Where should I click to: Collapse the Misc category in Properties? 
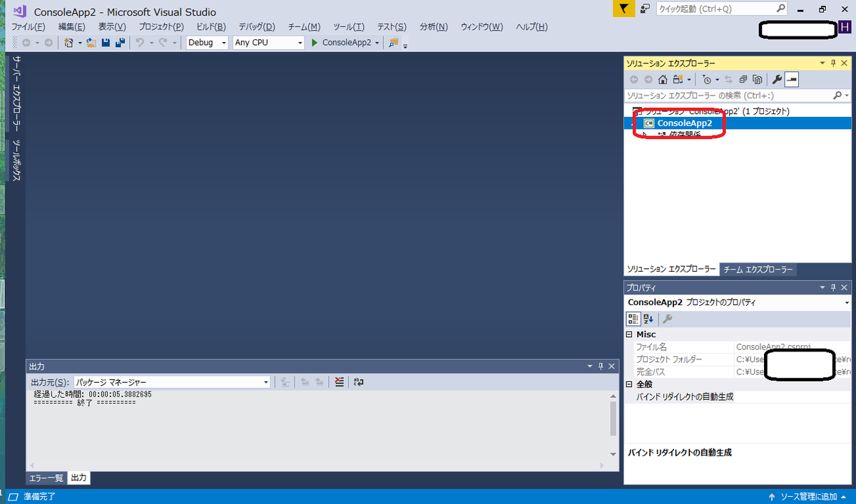[x=629, y=334]
